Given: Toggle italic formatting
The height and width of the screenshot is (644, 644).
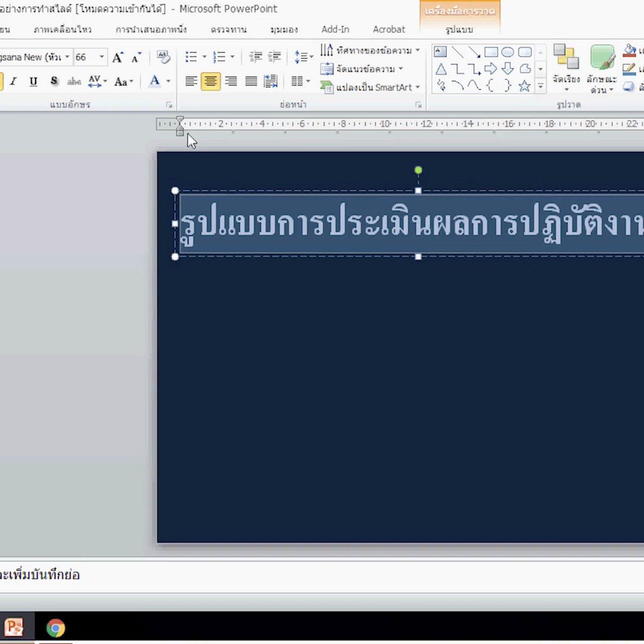Looking at the screenshot, I should tap(14, 81).
